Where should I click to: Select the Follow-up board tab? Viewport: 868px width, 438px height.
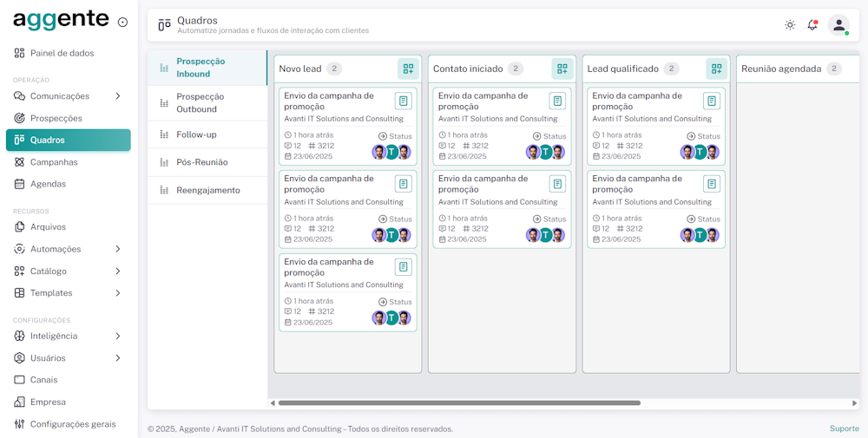tap(207, 134)
